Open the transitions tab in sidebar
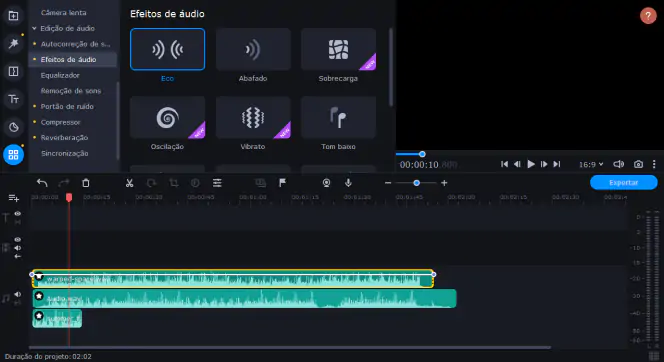The width and height of the screenshot is (664, 362). click(x=14, y=71)
